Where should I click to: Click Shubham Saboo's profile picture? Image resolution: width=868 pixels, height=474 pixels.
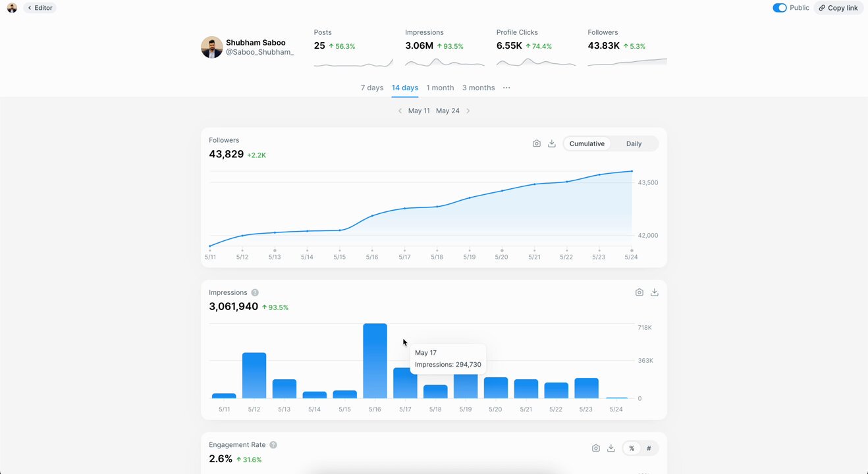[x=212, y=47]
